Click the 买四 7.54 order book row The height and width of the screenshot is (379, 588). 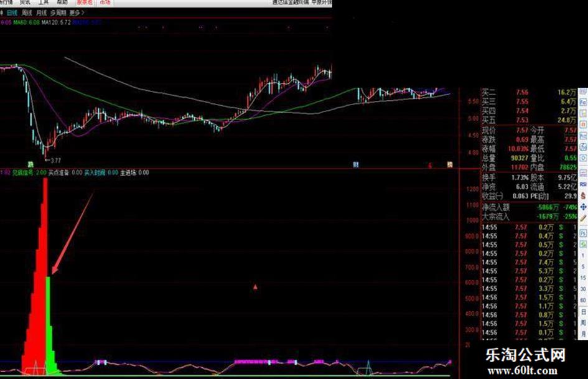pos(529,111)
